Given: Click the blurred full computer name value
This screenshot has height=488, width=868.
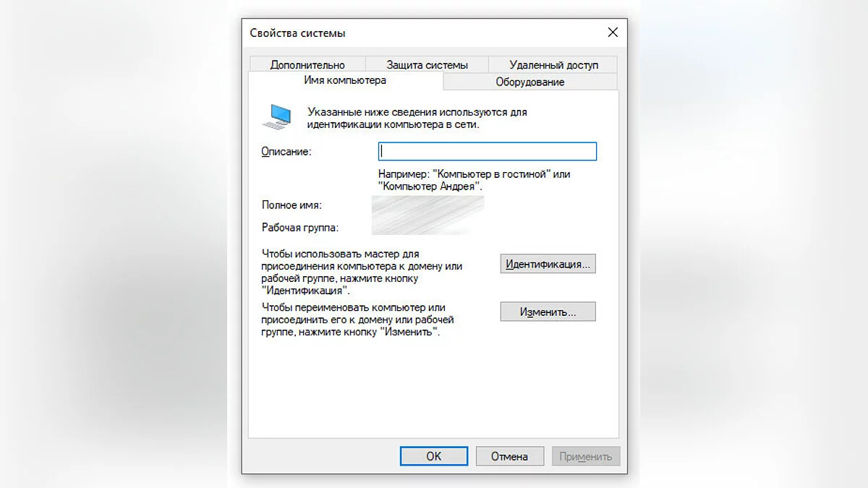Looking at the screenshot, I should click(x=427, y=205).
